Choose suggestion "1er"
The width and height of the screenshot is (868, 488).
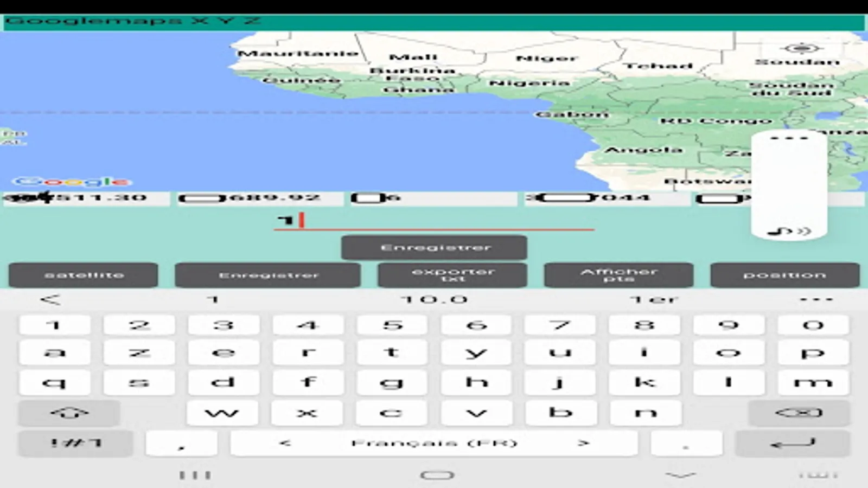click(x=654, y=299)
